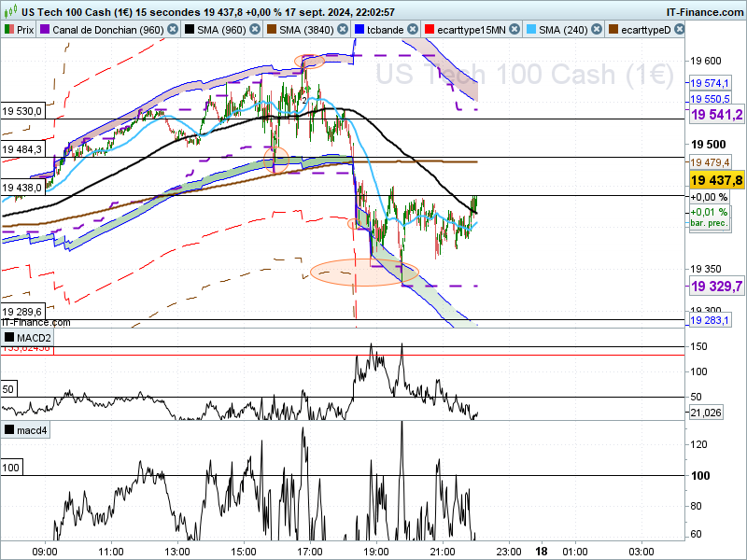
Task: Open the SMA (3840) label
Action: [x=306, y=30]
